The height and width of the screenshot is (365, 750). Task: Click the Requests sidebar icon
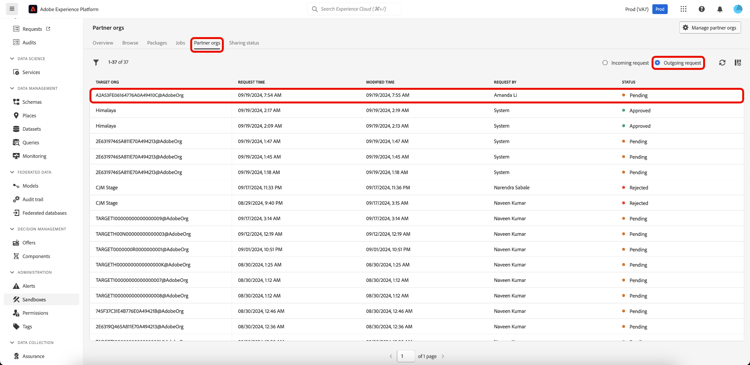pos(16,29)
